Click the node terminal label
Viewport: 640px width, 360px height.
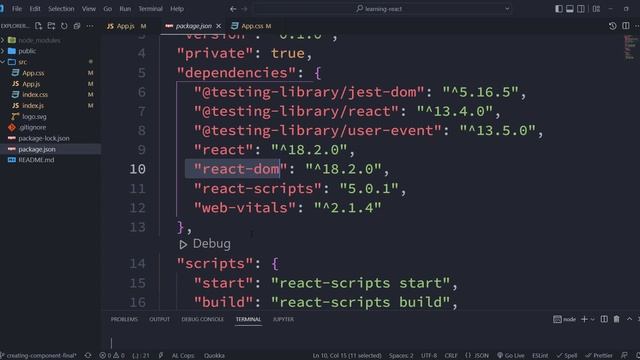tap(564, 319)
